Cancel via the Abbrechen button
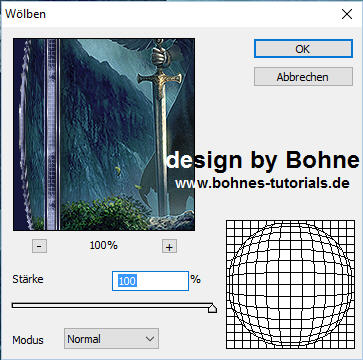 point(303,77)
